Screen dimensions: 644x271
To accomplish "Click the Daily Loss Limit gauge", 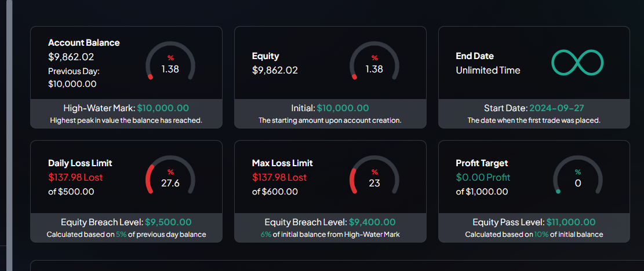I will point(170,177).
